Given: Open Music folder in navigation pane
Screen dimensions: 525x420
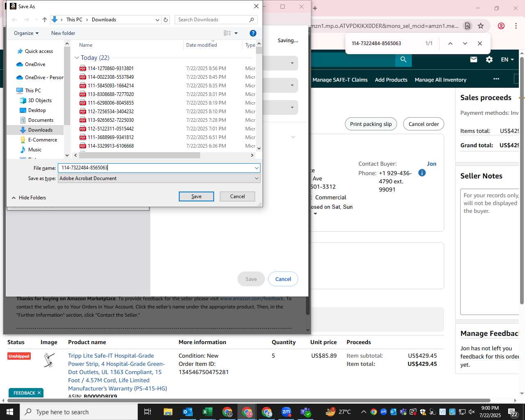Looking at the screenshot, I should [35, 150].
